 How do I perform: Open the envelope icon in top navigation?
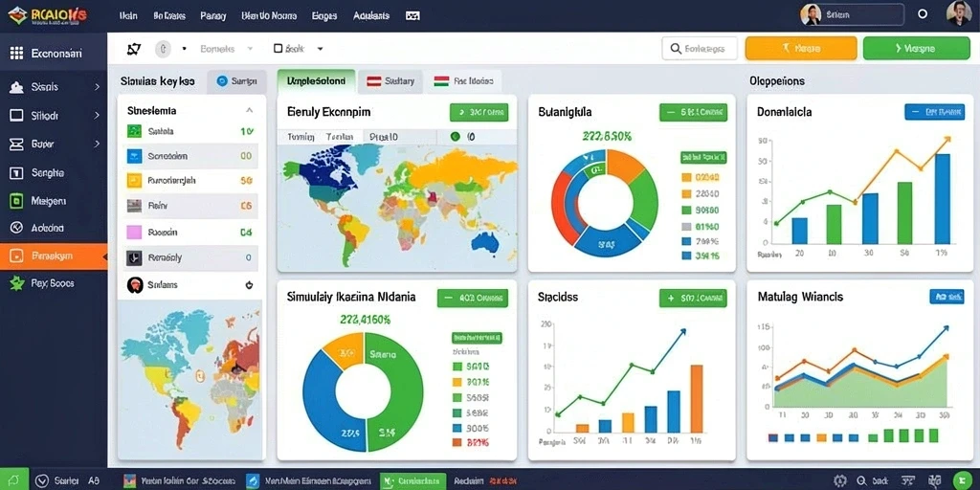click(x=412, y=16)
